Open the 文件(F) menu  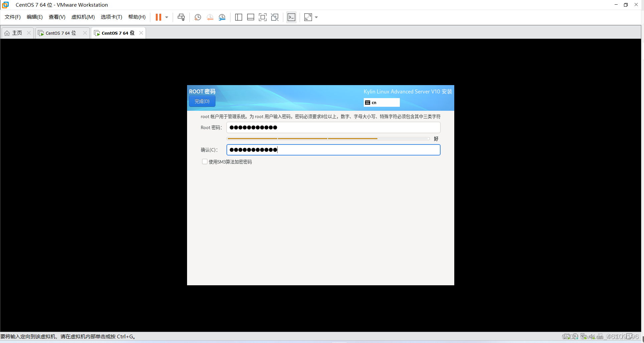click(x=13, y=17)
